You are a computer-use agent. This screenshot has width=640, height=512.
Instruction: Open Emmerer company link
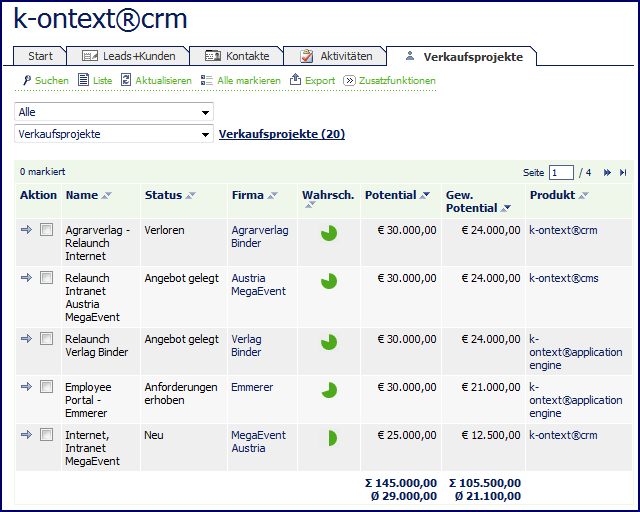coord(252,387)
